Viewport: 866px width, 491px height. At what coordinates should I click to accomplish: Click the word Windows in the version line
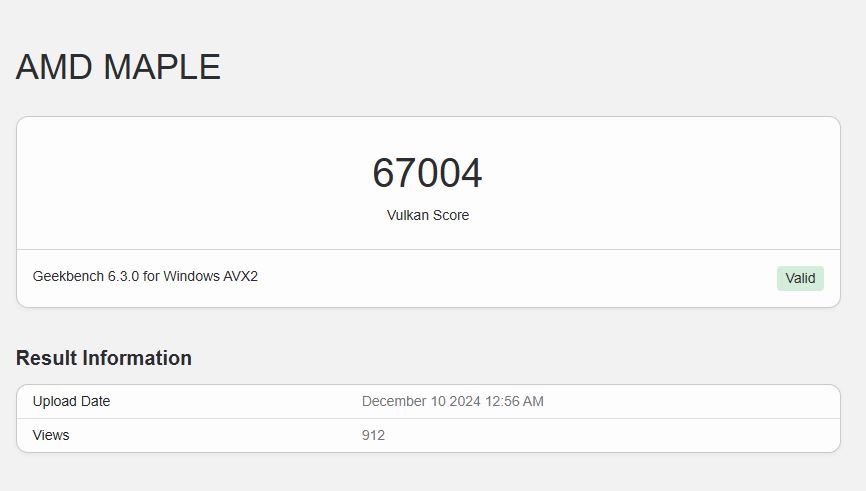(x=194, y=276)
